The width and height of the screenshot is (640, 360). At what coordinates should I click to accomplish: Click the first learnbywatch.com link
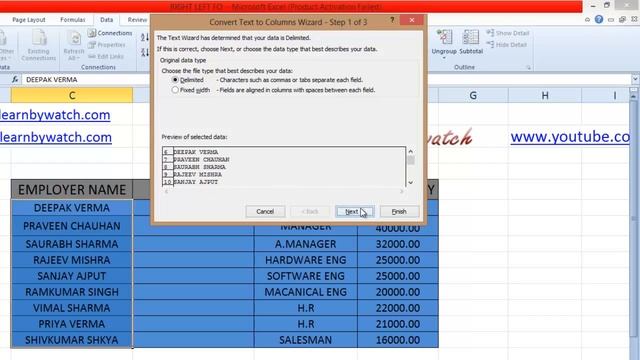point(55,115)
